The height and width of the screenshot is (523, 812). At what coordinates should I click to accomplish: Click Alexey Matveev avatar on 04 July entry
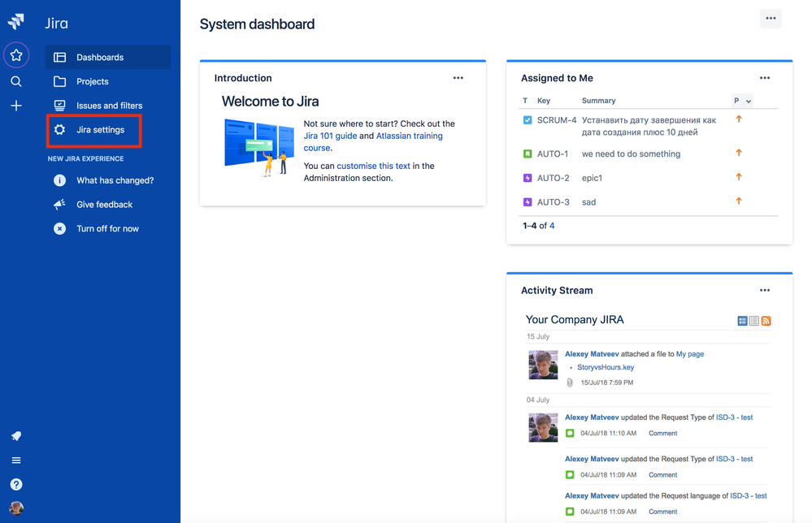(543, 427)
